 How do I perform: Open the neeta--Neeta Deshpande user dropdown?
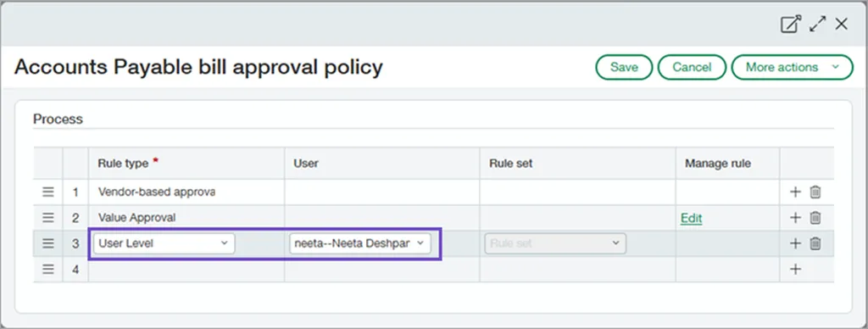coord(359,243)
